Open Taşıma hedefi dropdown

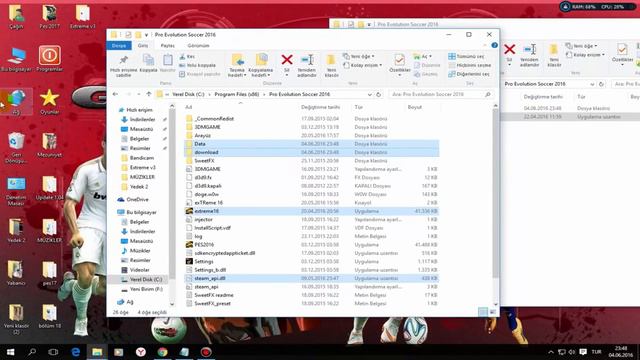pyautogui.click(x=237, y=65)
